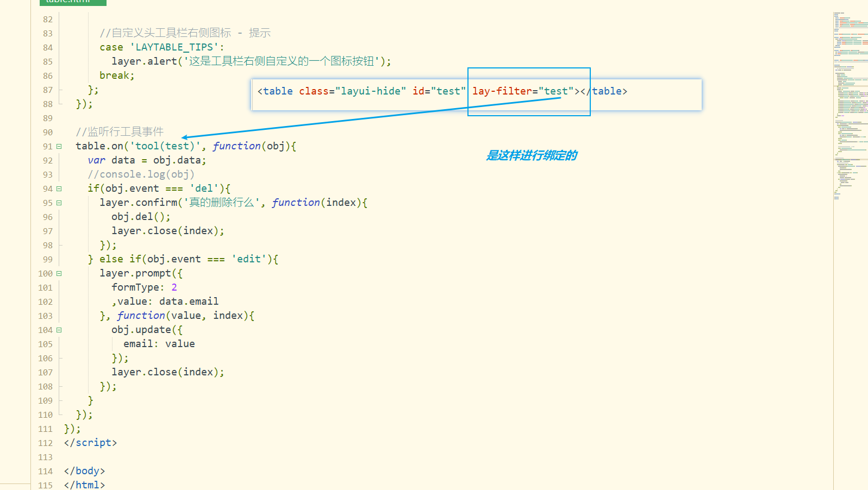Collapse the layer.confirm block fold at line 95
This screenshot has width=868, height=490.
(x=59, y=203)
